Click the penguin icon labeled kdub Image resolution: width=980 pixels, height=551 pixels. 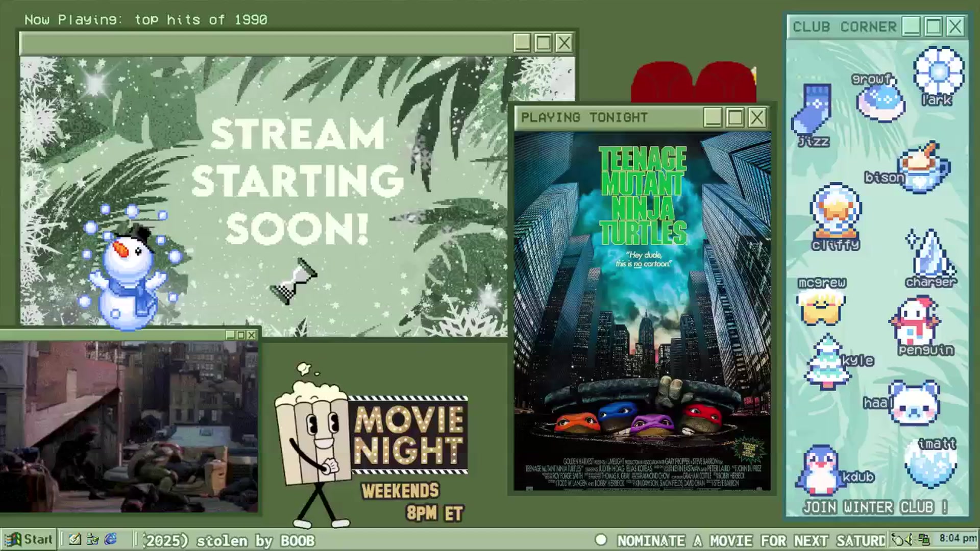819,470
